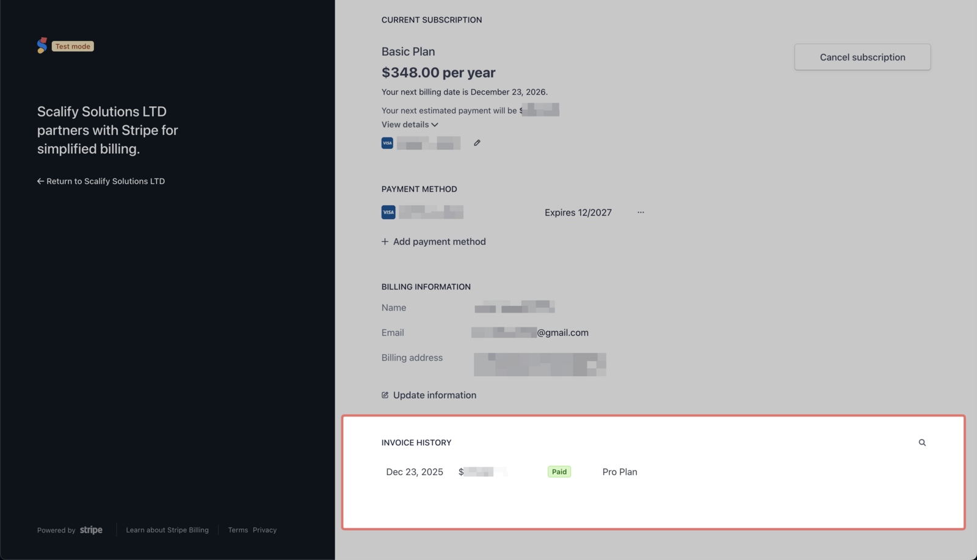Expand View details for the next payment
The width and height of the screenshot is (977, 560).
click(x=409, y=124)
